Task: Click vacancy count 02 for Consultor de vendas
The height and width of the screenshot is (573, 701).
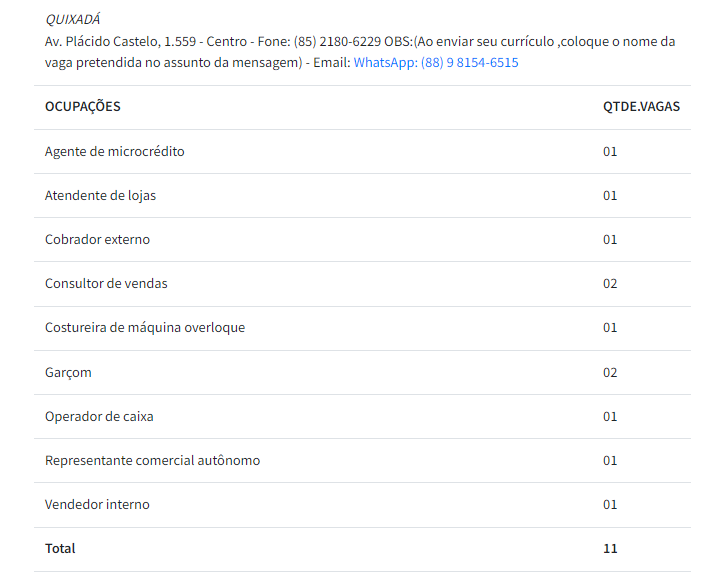Action: [x=610, y=284]
